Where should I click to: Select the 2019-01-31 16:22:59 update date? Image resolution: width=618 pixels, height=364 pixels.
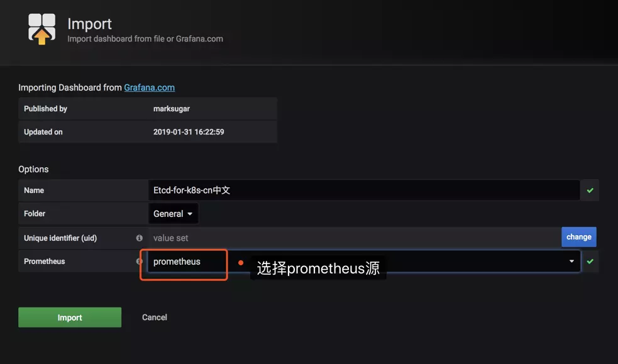pos(189,132)
